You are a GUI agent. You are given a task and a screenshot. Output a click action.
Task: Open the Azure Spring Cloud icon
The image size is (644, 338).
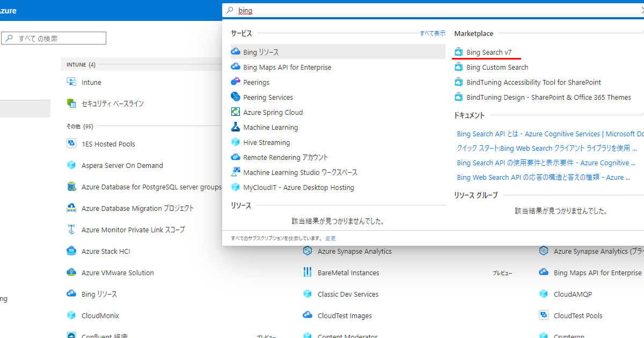click(x=236, y=112)
